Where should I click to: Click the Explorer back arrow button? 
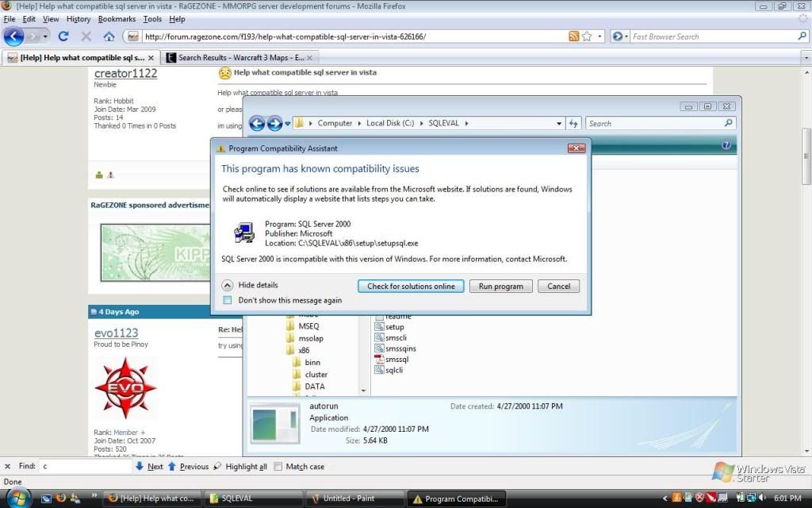256,123
